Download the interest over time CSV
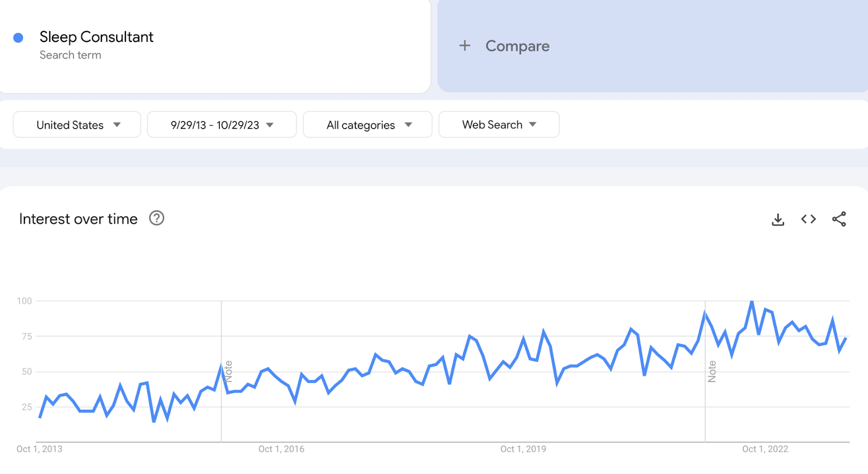This screenshot has height=474, width=868. (778, 219)
